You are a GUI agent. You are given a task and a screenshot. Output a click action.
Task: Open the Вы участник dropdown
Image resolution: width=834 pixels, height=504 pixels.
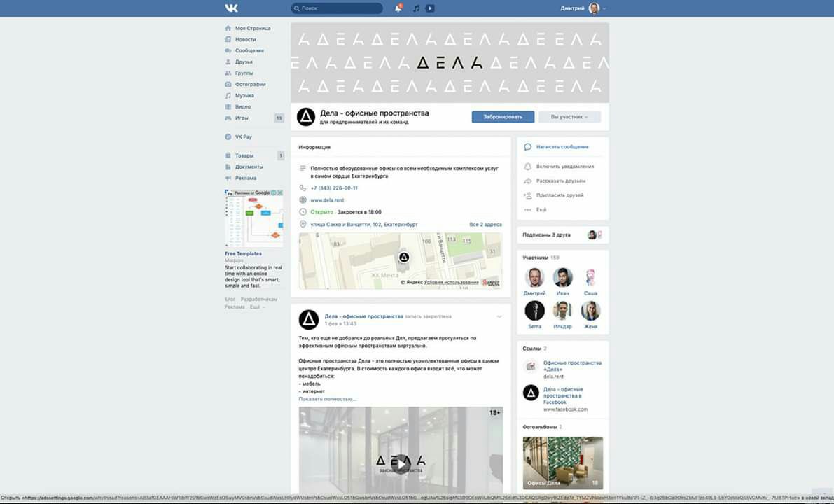coord(569,117)
